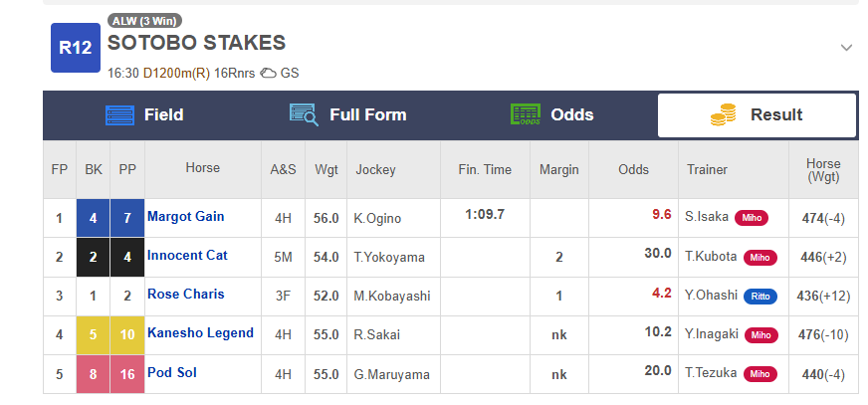868x405 pixels.
Task: Click the Ritto tag beside Y.Ohashi
Action: click(x=760, y=297)
